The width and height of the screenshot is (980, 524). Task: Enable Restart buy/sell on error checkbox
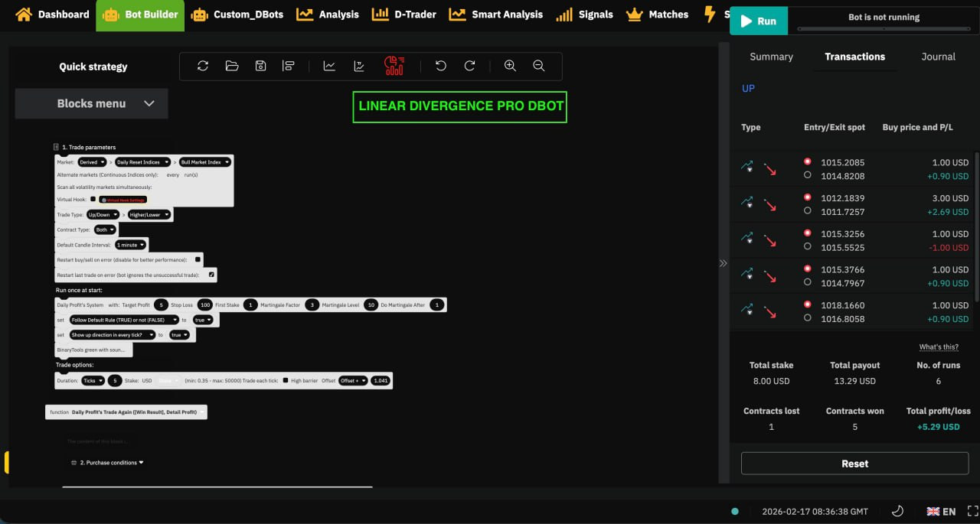click(x=198, y=259)
